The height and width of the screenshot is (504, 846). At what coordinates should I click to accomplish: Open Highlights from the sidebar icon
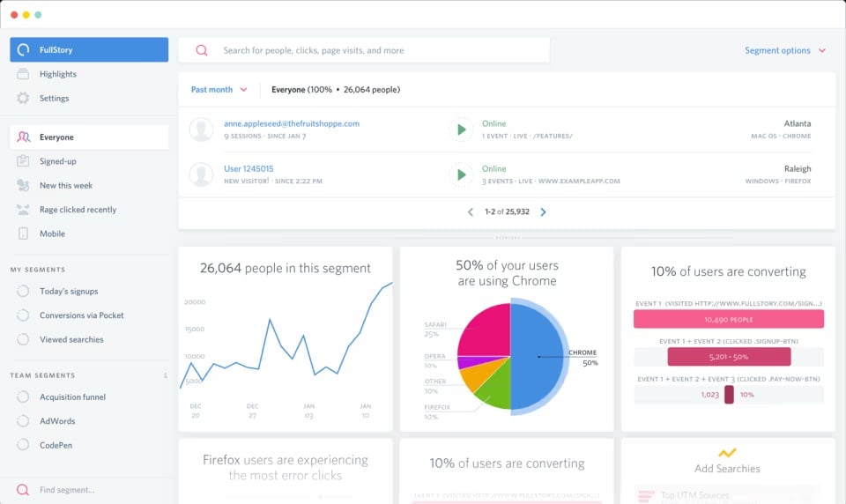tap(23, 74)
